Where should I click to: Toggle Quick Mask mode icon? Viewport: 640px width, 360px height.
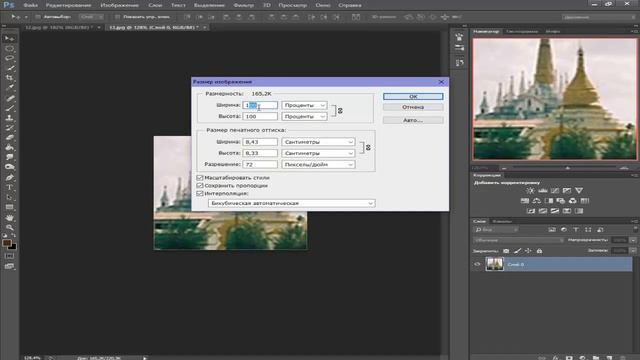(9, 256)
